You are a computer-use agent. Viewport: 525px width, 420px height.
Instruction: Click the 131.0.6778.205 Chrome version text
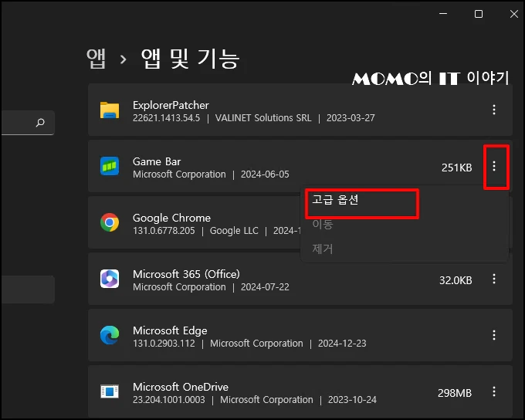click(164, 231)
